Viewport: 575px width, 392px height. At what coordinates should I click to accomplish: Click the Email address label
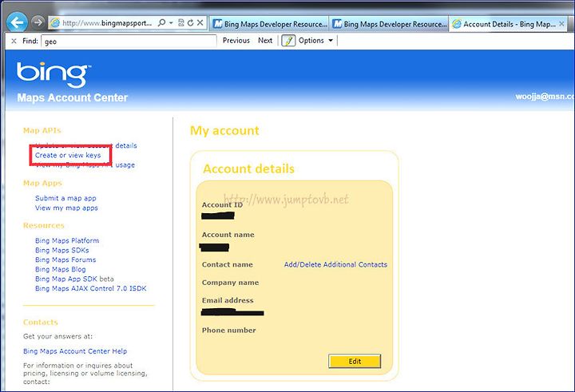[x=228, y=300]
